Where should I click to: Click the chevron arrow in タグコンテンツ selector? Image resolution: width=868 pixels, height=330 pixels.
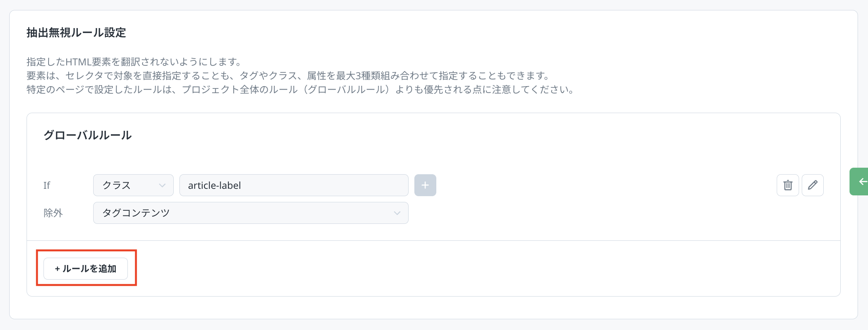397,213
